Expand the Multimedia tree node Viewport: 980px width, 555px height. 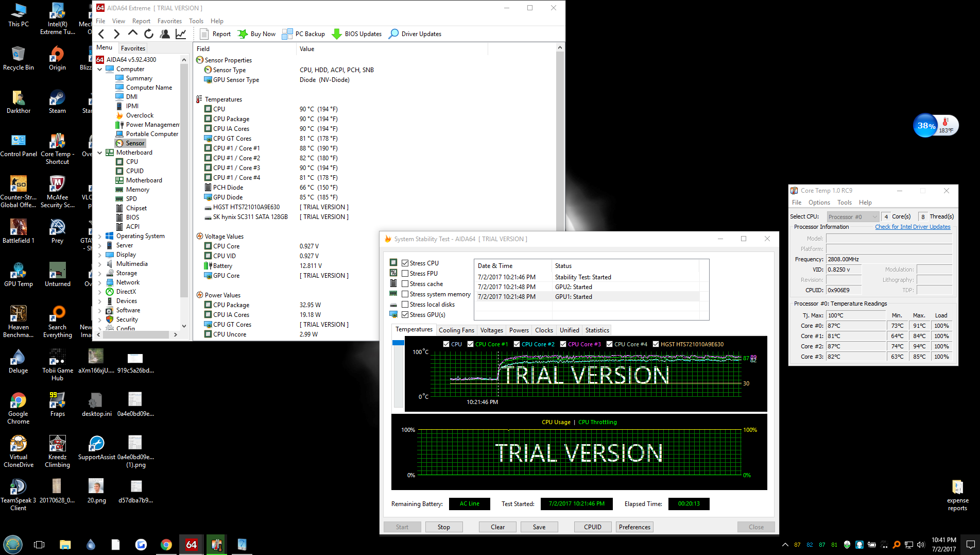(100, 264)
